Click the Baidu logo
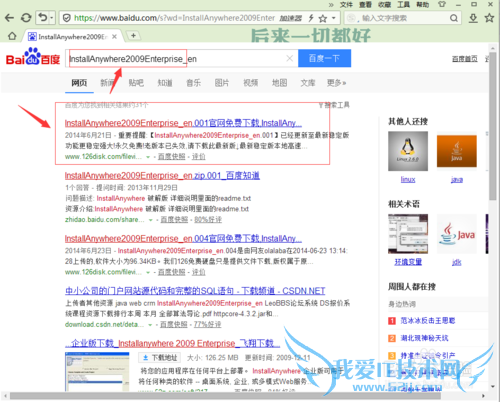Image resolution: width=500 pixels, height=402 pixels. tap(33, 57)
